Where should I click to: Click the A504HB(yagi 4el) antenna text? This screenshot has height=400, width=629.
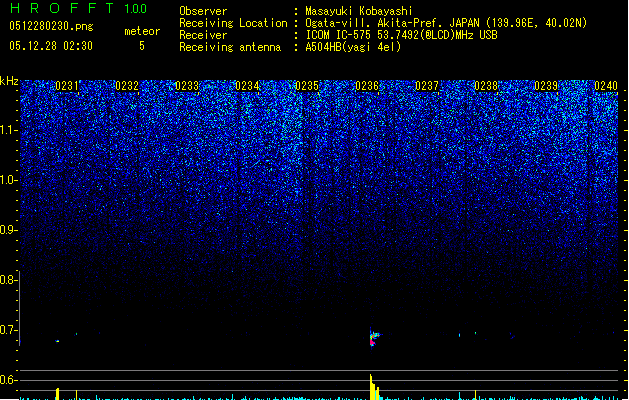tap(353, 47)
